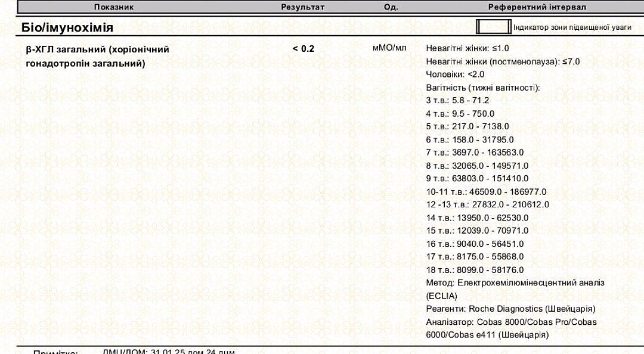Click the result value < 0.2
Image resolution: width=644 pixels, height=354 pixels.
[303, 49]
